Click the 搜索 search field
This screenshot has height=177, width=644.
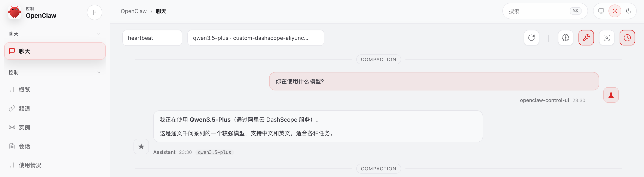(x=537, y=11)
